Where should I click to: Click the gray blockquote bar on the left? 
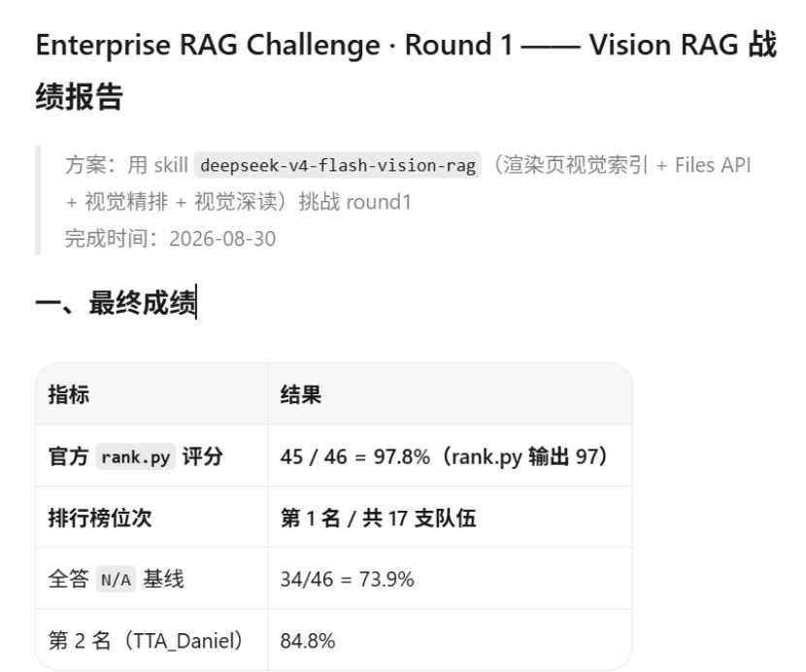click(x=38, y=200)
